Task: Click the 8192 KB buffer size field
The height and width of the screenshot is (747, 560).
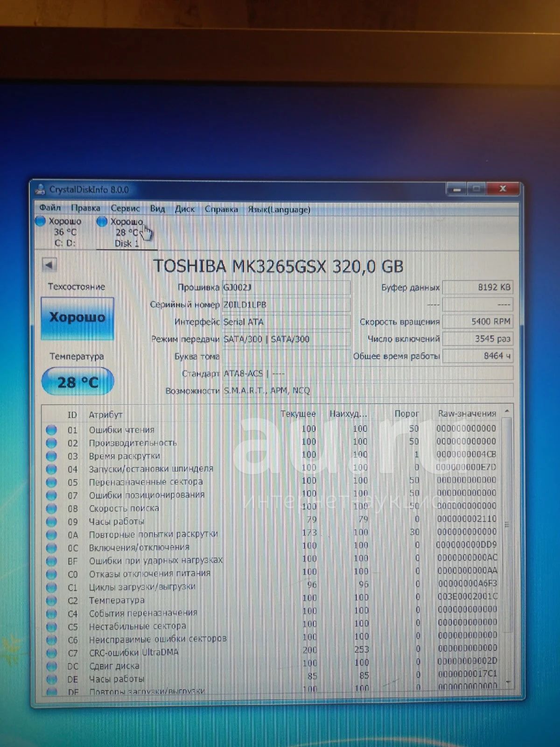Action: coord(477,288)
